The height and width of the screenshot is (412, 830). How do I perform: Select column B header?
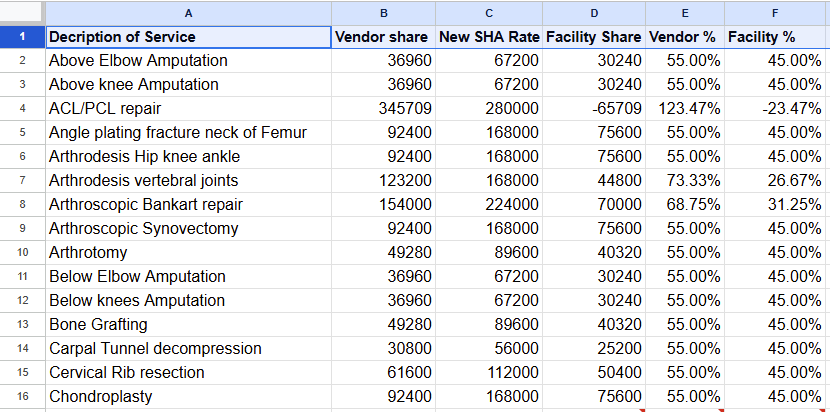(x=383, y=12)
